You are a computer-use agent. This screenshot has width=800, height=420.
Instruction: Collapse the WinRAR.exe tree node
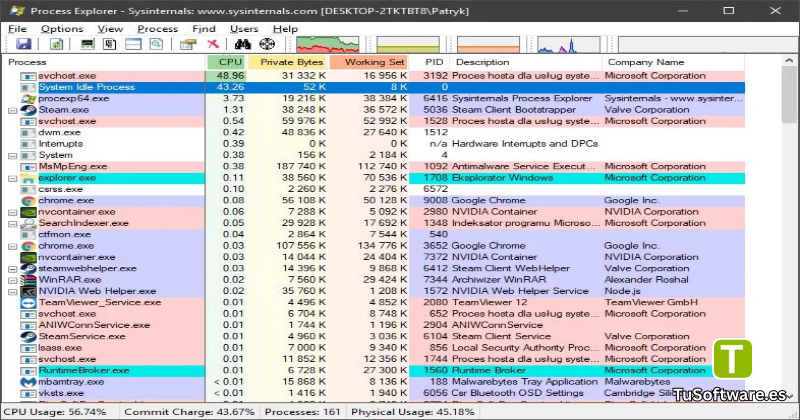13,280
